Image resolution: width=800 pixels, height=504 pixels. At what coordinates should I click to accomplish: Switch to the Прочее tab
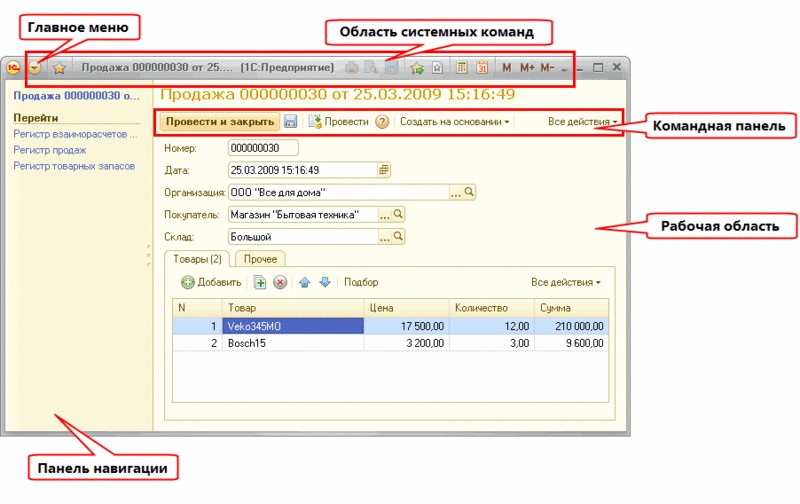(x=260, y=259)
